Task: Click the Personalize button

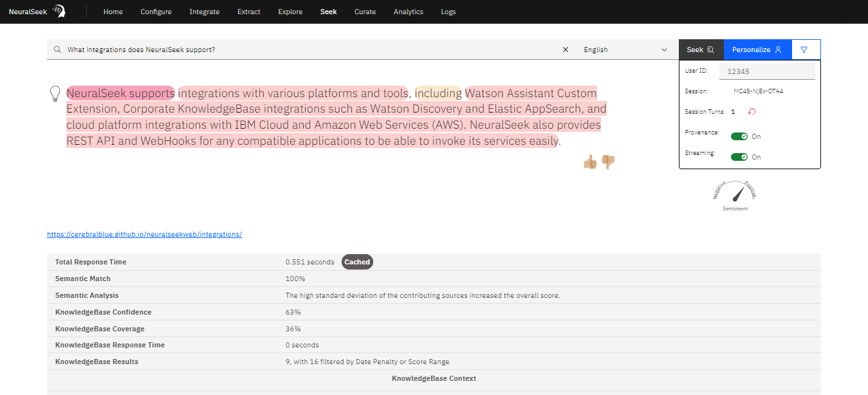Action: coord(757,50)
